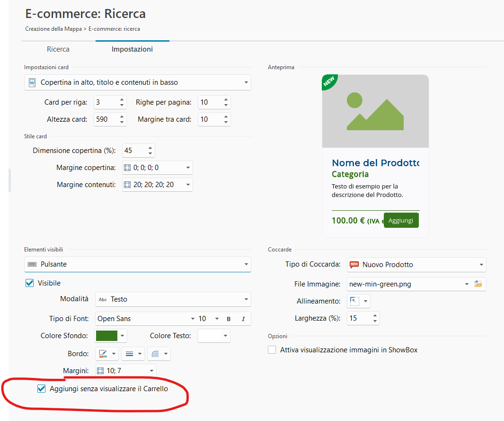Click the Bold font style icon

(x=229, y=319)
